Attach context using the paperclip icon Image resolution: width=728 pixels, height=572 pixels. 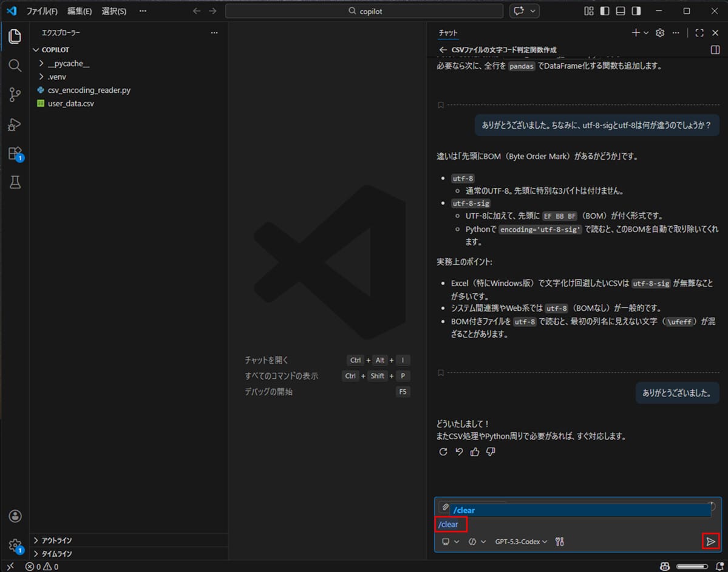(446, 507)
